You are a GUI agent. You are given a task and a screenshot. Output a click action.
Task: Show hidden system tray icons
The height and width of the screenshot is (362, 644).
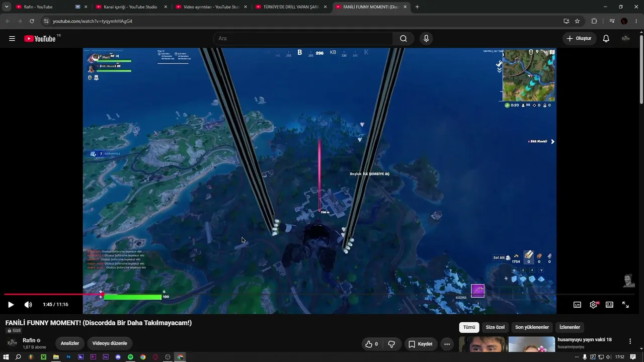click(x=577, y=357)
